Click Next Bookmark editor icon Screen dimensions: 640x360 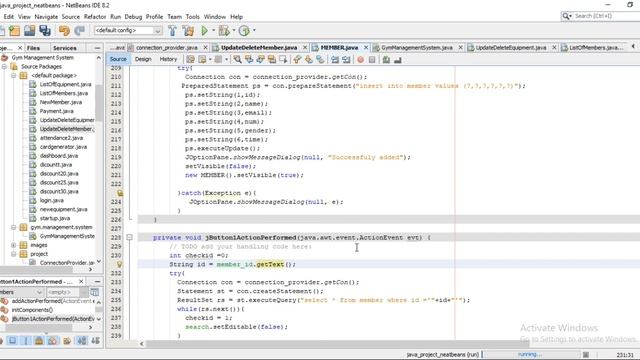coord(309,60)
